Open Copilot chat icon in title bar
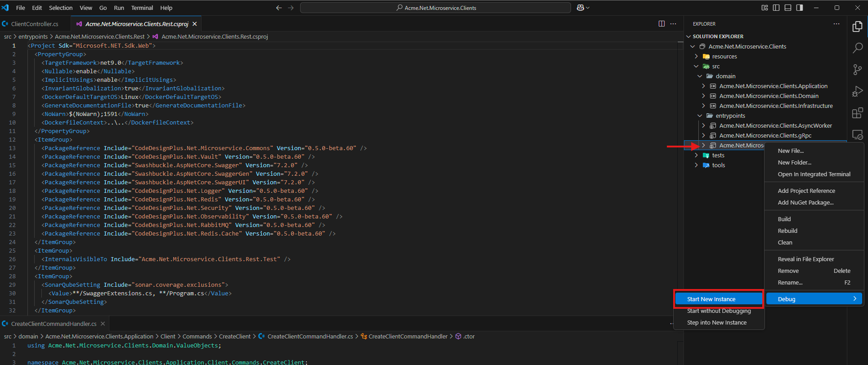This screenshot has width=868, height=365. [580, 8]
